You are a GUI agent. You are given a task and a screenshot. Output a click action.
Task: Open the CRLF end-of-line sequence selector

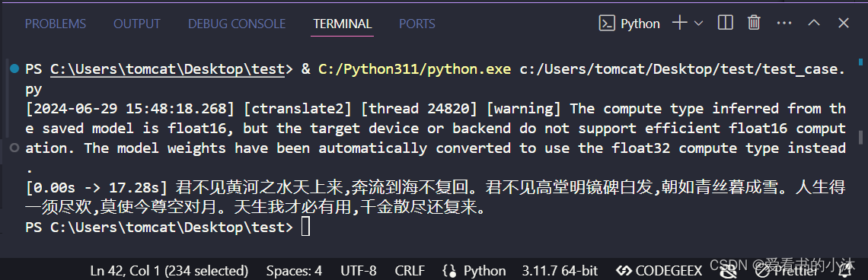click(410, 271)
